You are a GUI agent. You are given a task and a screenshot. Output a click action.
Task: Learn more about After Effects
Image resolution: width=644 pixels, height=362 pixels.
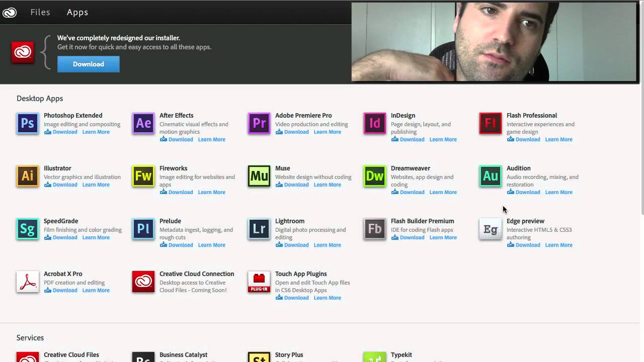(x=212, y=139)
